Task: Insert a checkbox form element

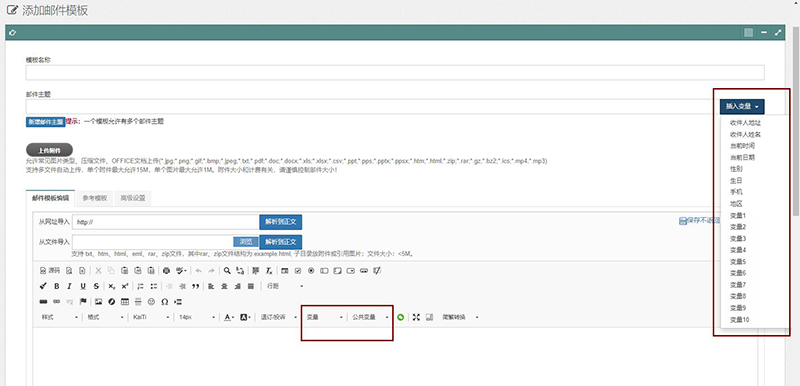Action: click(298, 271)
